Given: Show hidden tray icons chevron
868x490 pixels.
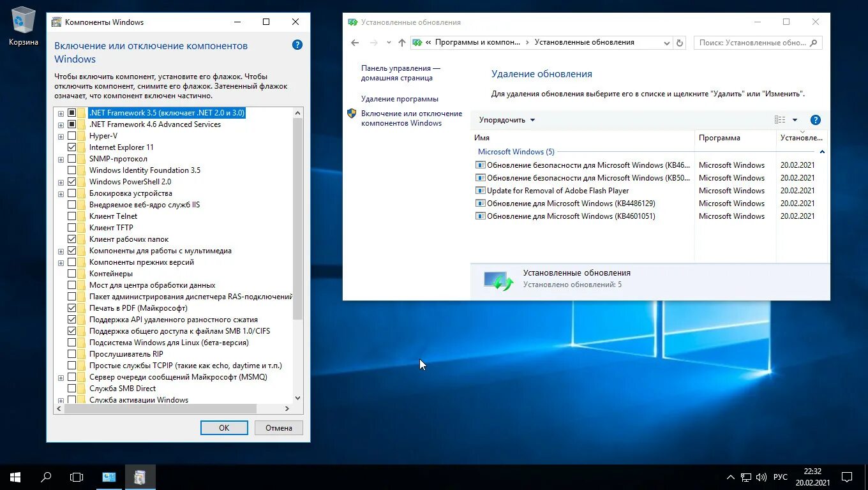Looking at the screenshot, I should tap(731, 477).
